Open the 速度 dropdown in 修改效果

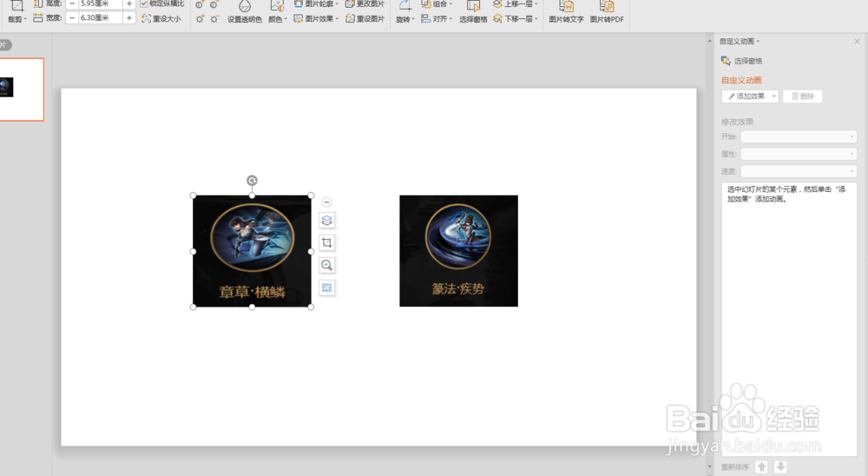[x=799, y=170]
